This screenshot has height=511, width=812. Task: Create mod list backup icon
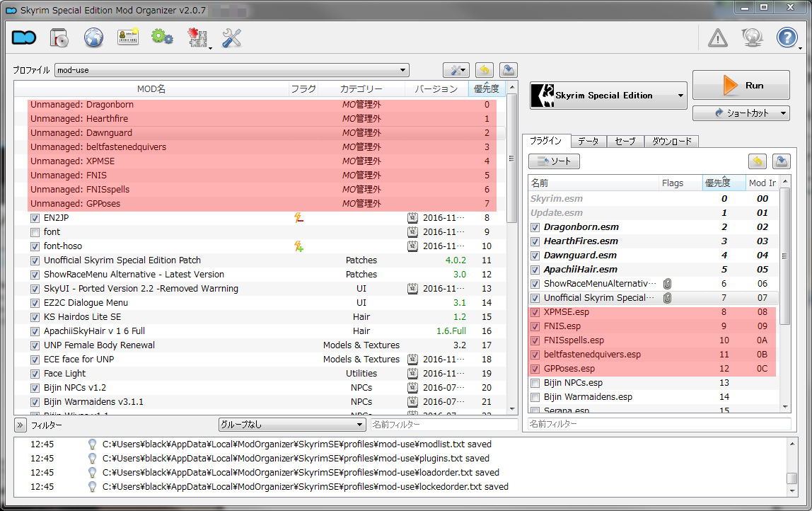coord(509,70)
